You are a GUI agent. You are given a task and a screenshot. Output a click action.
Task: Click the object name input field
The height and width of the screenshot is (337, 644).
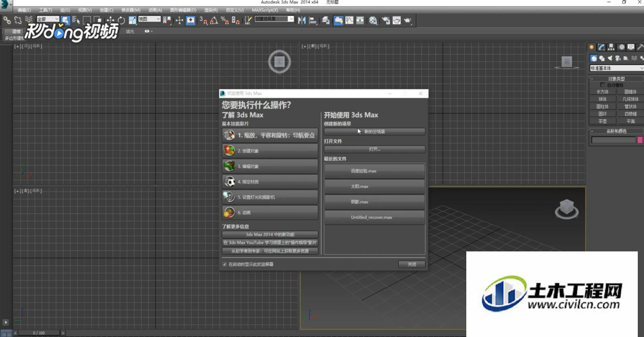pyautogui.click(x=613, y=140)
